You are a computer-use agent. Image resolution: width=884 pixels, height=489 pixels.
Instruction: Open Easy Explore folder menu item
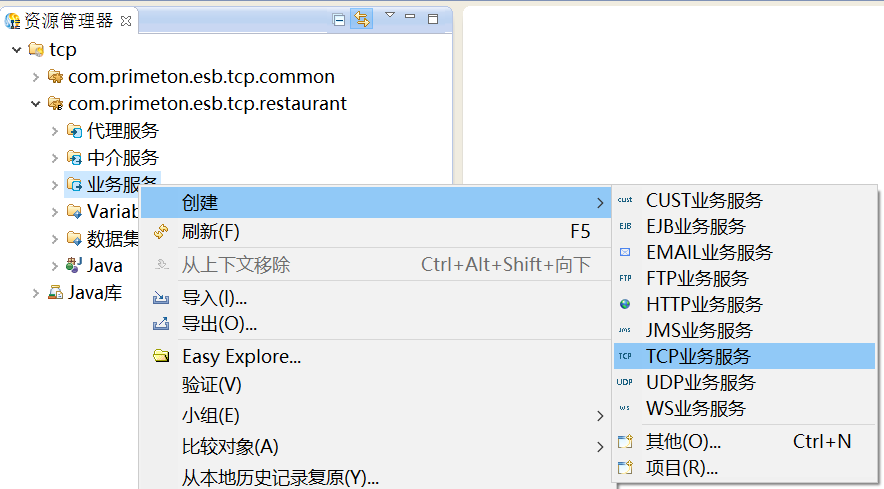(x=241, y=357)
